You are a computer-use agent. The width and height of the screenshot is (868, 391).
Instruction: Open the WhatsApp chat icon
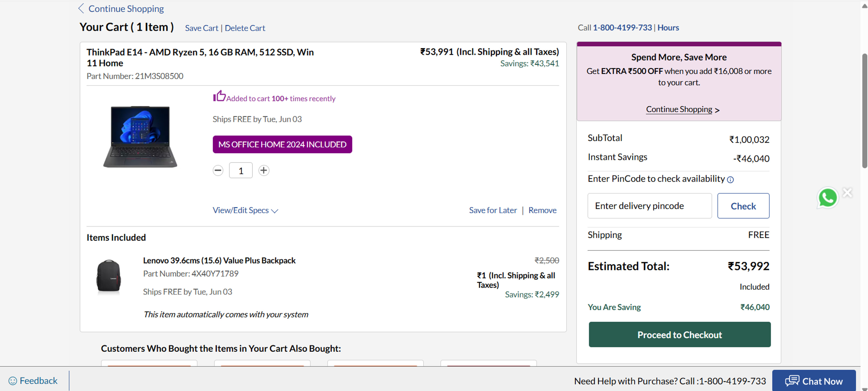(x=827, y=198)
